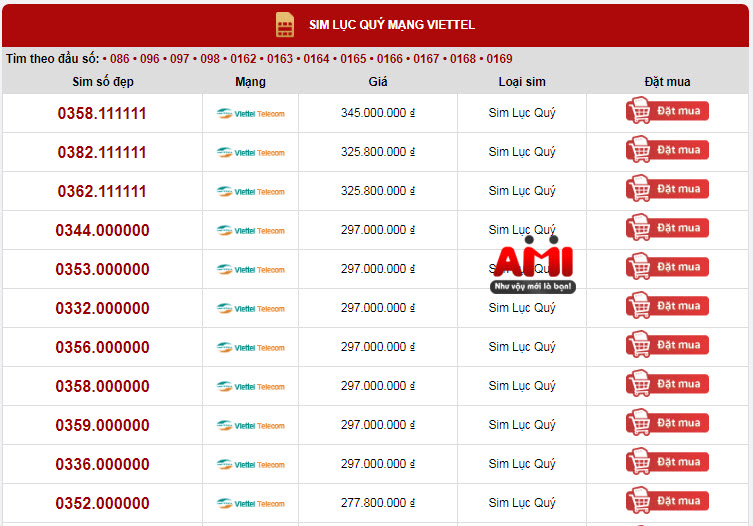
Task: Click the SIM LỤC QUÝ MẠNG VIETTEL title
Action: click(x=392, y=25)
